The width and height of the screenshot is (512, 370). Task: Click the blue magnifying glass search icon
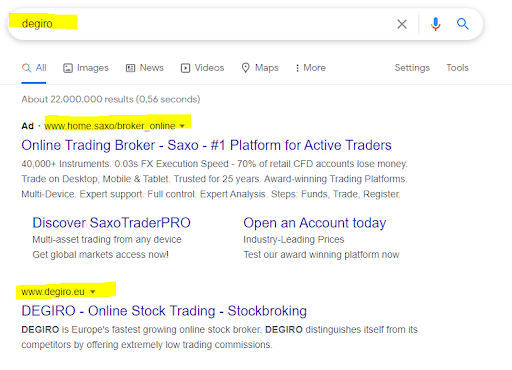(x=463, y=24)
